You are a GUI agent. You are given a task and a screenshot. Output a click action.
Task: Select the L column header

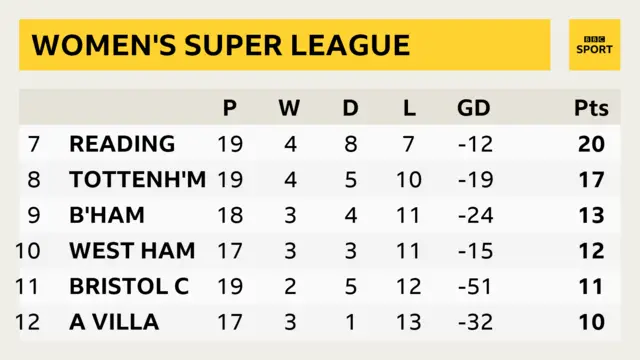[x=409, y=108]
